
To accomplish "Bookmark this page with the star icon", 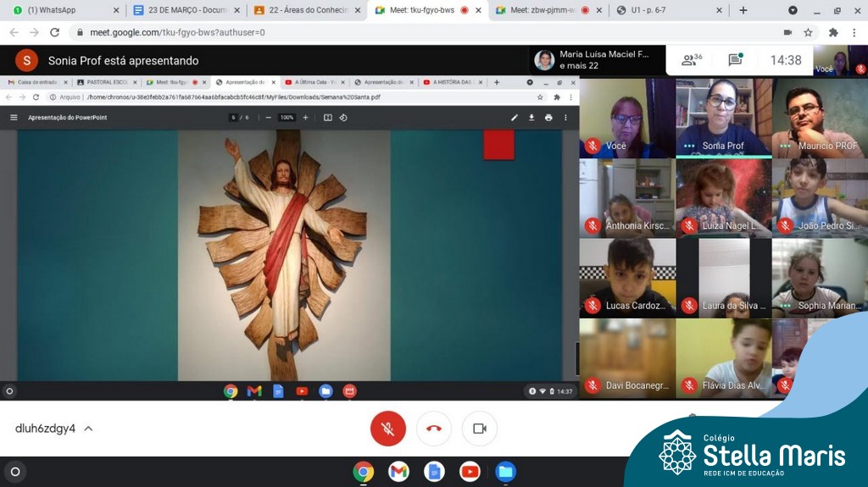I will (809, 32).
